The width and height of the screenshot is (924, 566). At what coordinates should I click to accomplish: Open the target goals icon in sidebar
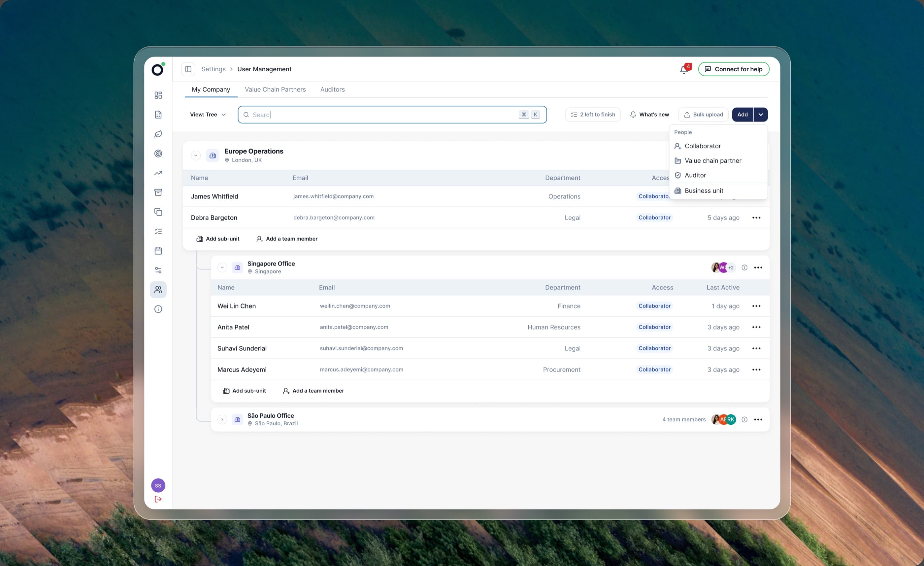click(x=158, y=154)
